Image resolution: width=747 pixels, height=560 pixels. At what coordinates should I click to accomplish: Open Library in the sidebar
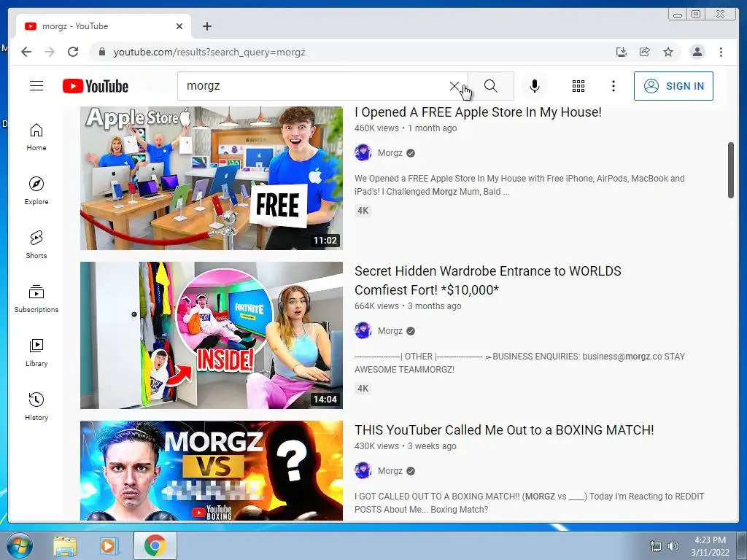click(36, 352)
